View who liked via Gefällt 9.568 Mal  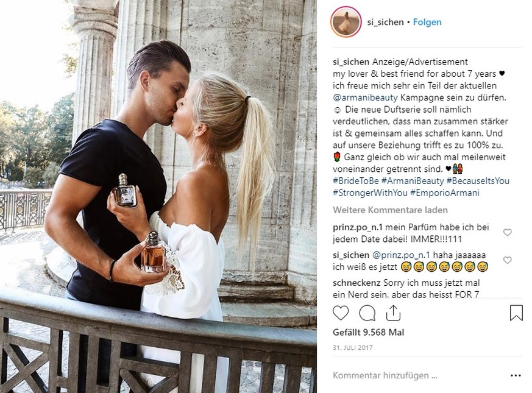point(369,332)
